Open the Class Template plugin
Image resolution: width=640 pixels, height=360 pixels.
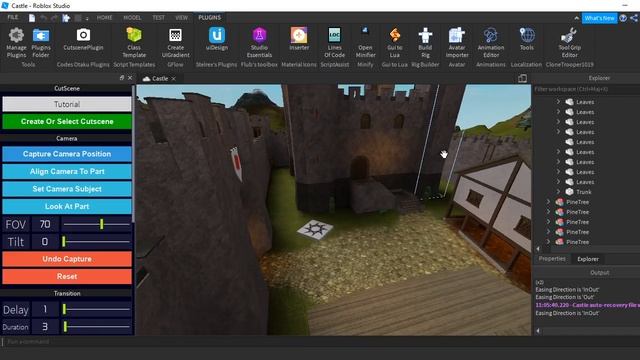pos(134,43)
